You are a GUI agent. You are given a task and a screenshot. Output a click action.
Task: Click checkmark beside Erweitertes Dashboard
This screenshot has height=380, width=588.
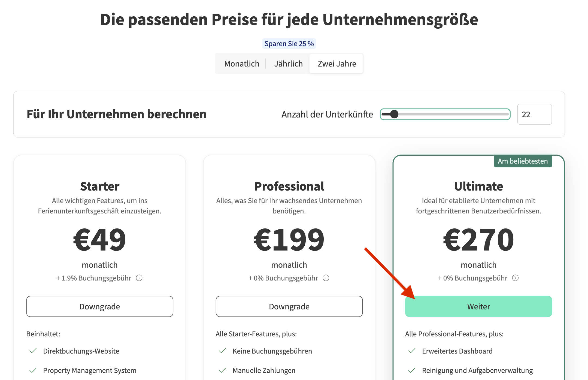pos(412,351)
